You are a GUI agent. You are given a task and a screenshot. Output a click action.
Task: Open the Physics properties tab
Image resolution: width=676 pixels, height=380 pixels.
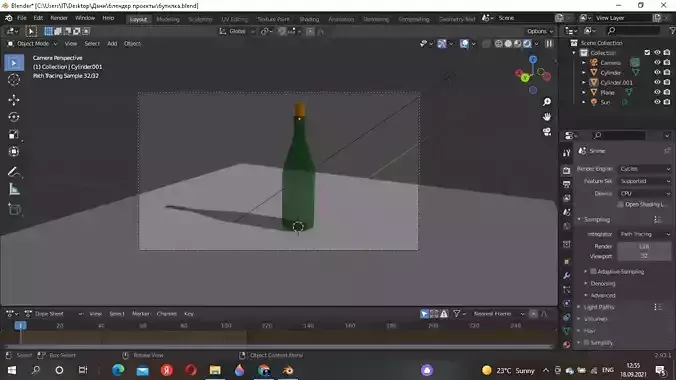[x=566, y=303]
